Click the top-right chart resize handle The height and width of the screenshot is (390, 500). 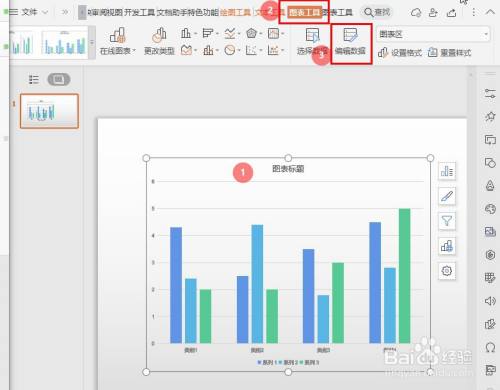pyautogui.click(x=430, y=158)
